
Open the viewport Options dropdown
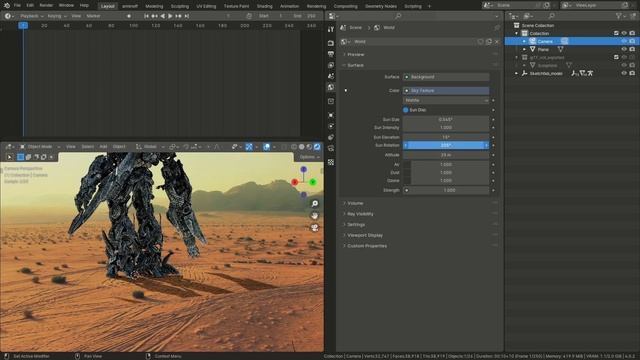309,157
